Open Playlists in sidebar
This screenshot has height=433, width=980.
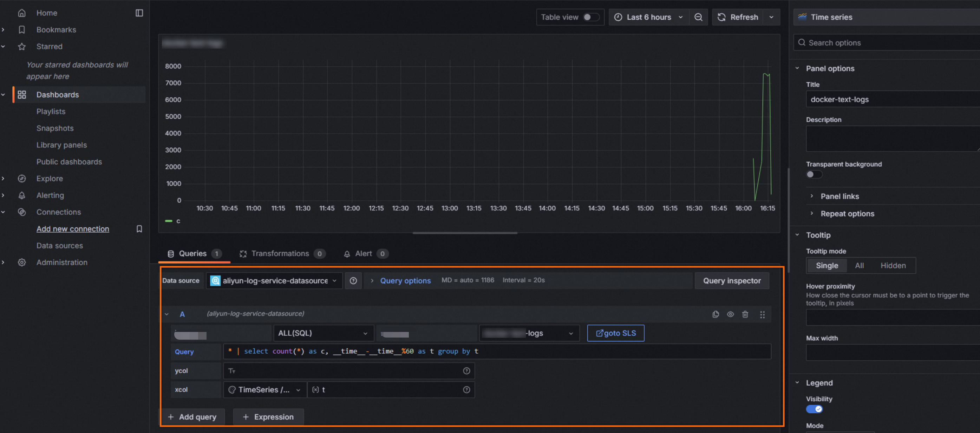pyautogui.click(x=51, y=111)
